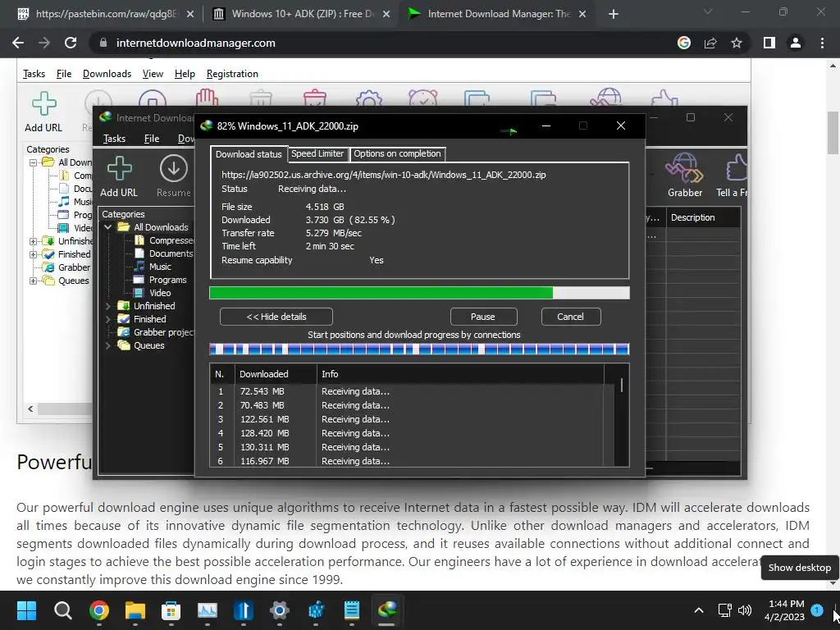The image size is (840, 630).
Task: Expand the Finished category in dark IDM
Action: pyautogui.click(x=107, y=319)
